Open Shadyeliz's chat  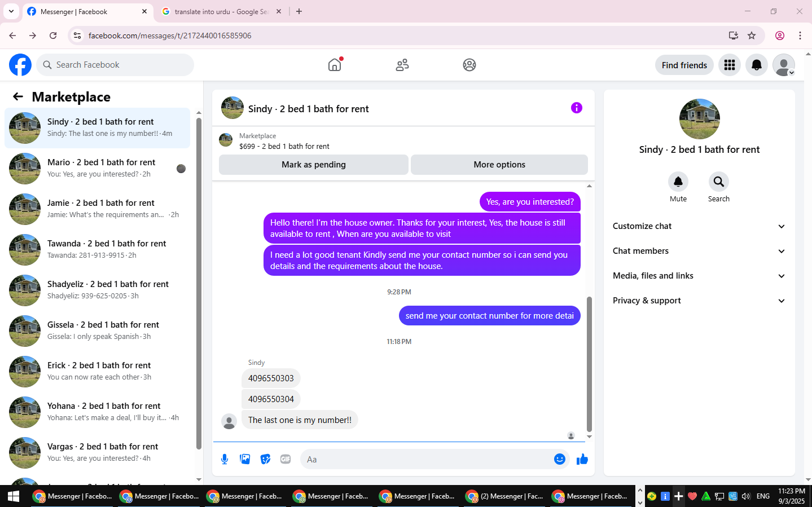click(x=97, y=290)
